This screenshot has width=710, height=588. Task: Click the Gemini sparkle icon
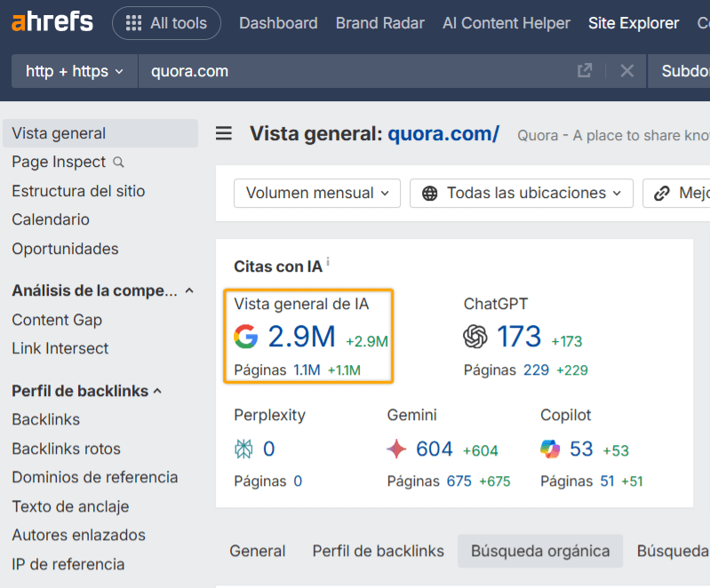tap(397, 449)
